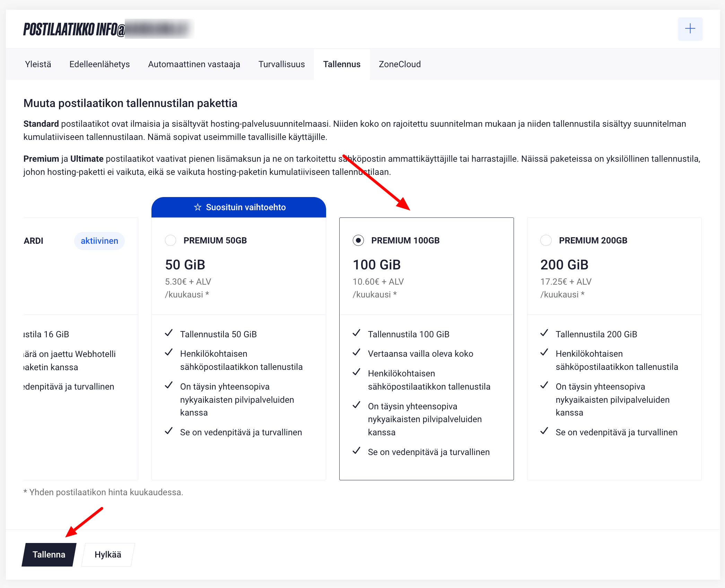Select the Premium 100GB radio button

click(358, 240)
